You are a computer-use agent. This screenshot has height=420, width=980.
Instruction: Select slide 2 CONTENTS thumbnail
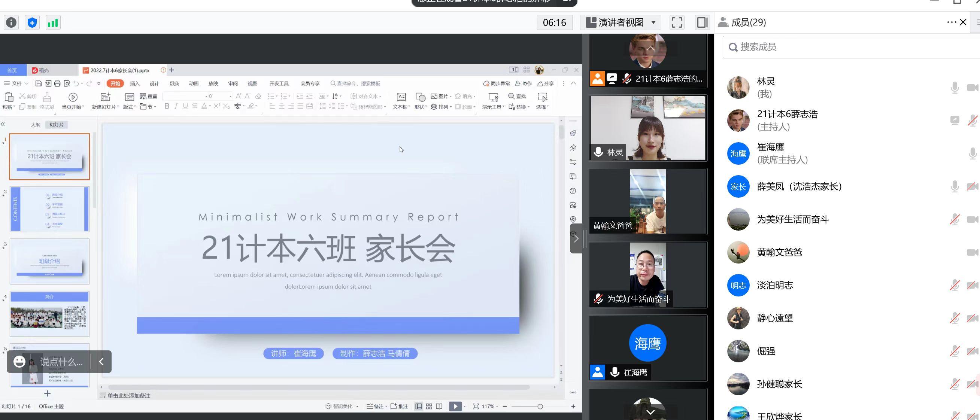[x=49, y=209]
